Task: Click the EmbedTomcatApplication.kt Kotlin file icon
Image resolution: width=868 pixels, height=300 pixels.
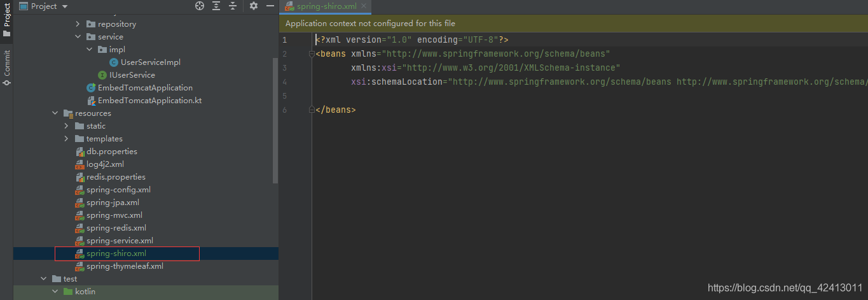Action: point(91,100)
